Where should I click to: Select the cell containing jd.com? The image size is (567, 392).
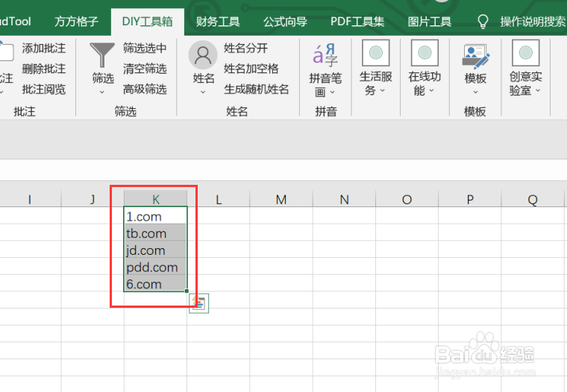[155, 250]
